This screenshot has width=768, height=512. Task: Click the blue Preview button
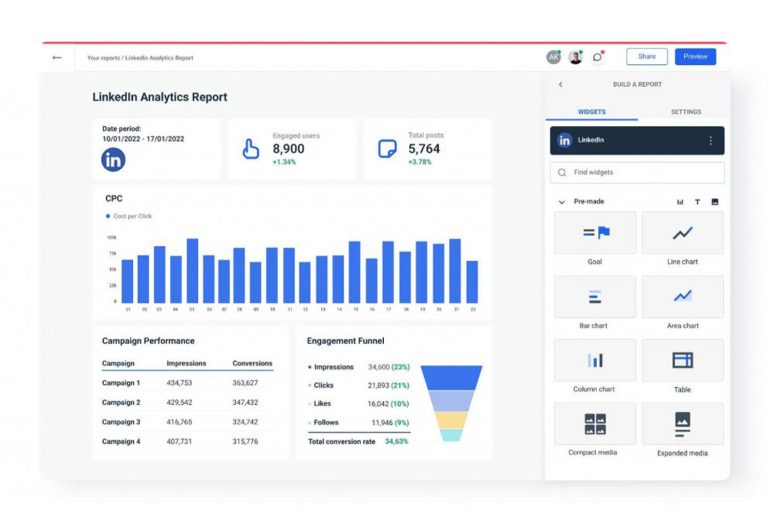[x=695, y=57]
